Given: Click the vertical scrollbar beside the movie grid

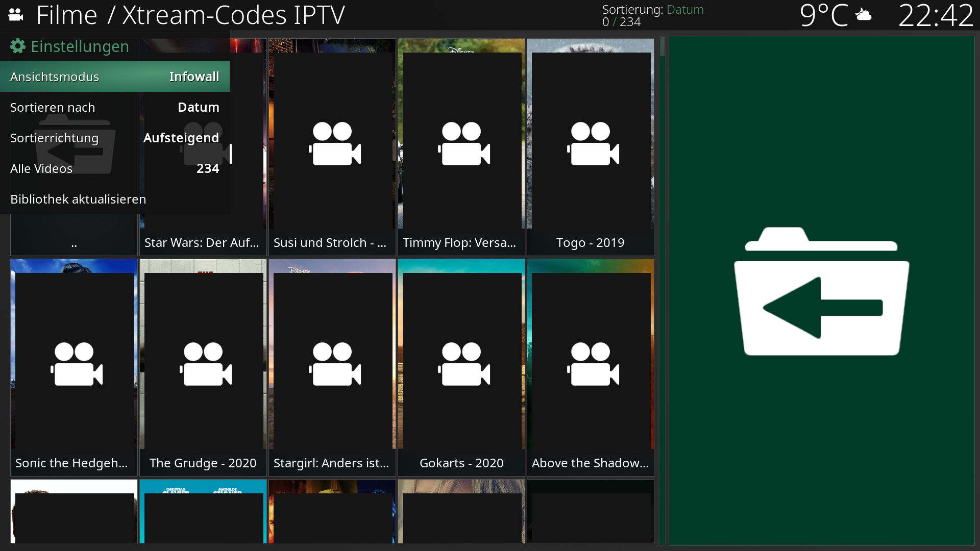Looking at the screenshot, I should coord(662,291).
